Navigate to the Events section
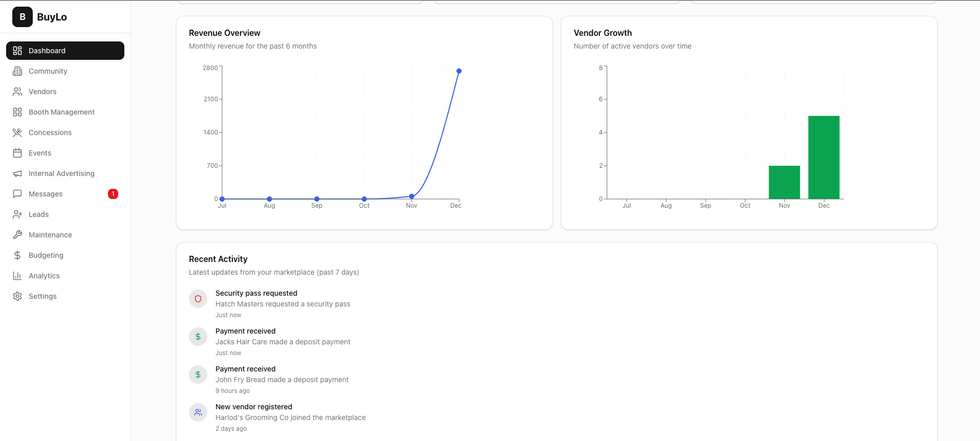 click(x=39, y=152)
